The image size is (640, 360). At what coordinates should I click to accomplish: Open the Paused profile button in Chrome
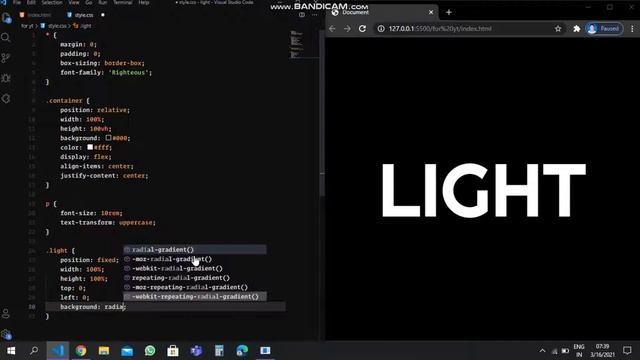coord(604,29)
